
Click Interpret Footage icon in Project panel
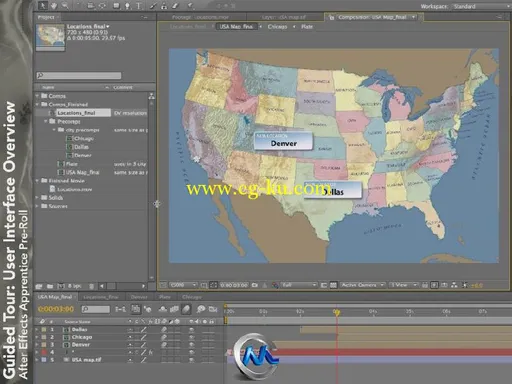tap(39, 286)
